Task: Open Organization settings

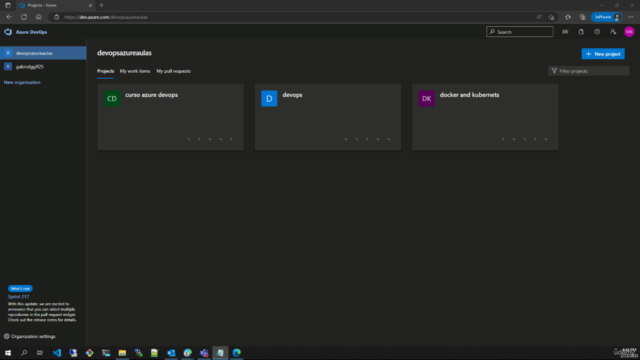Action: tap(29, 336)
